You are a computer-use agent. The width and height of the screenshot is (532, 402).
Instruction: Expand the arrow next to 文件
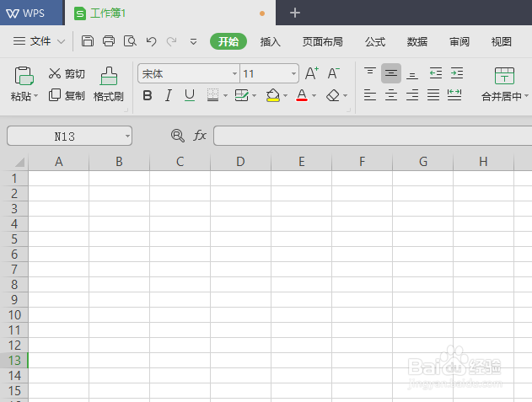[x=61, y=42]
